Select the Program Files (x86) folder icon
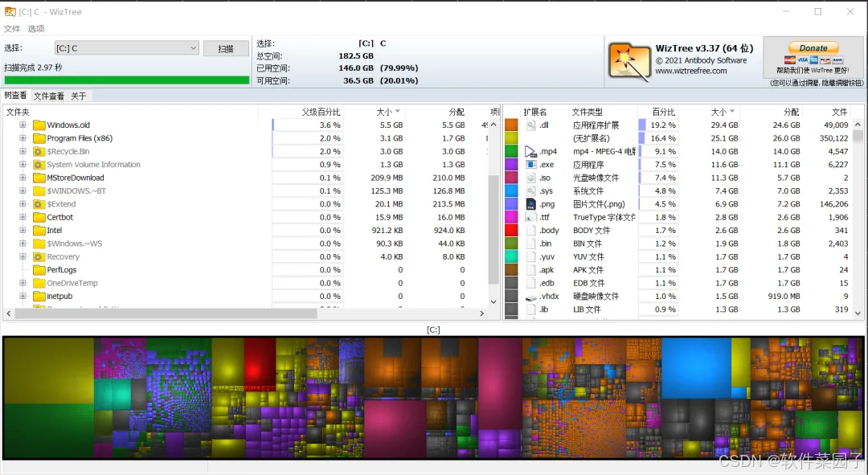The height and width of the screenshot is (475, 868). [39, 138]
